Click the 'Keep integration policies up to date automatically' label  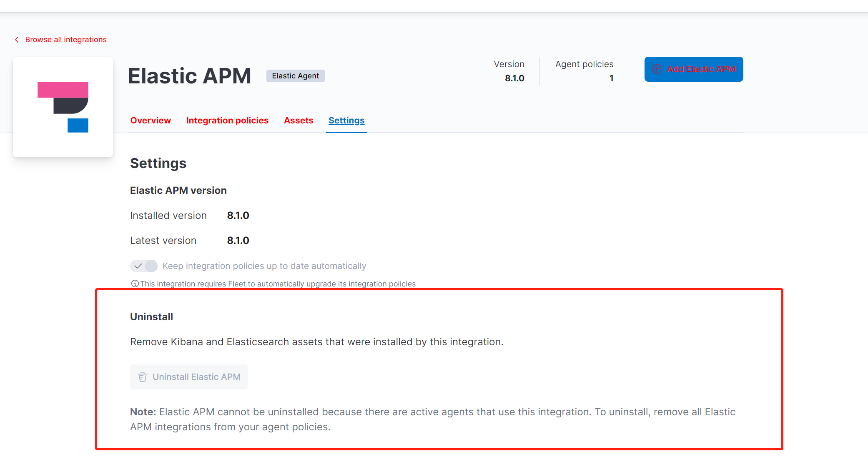tap(264, 266)
